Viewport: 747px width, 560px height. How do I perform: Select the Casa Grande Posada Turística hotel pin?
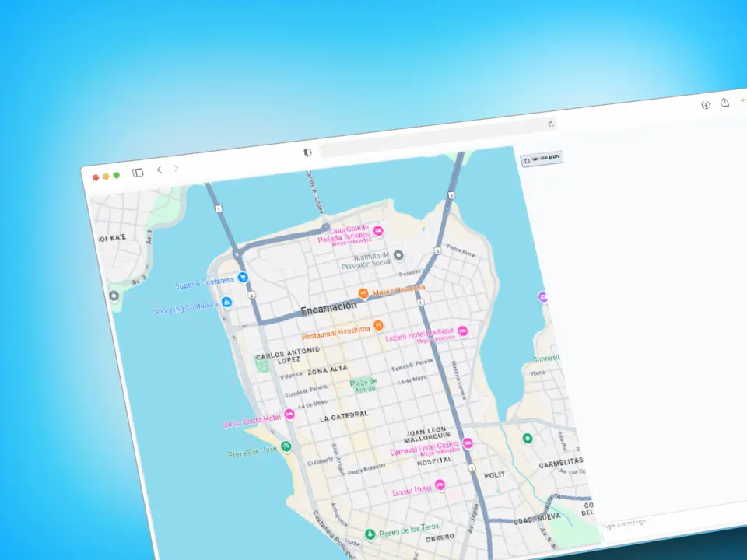coord(377,232)
